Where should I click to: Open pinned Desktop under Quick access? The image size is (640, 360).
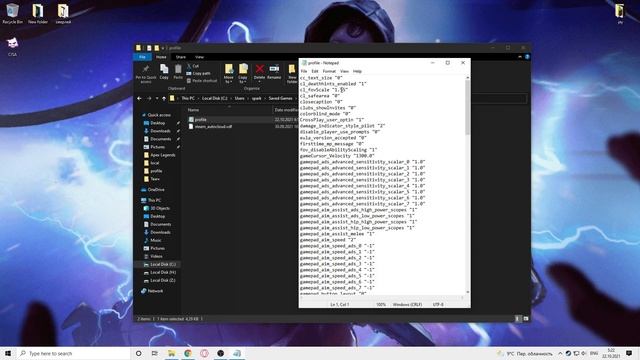pyautogui.click(x=158, y=123)
